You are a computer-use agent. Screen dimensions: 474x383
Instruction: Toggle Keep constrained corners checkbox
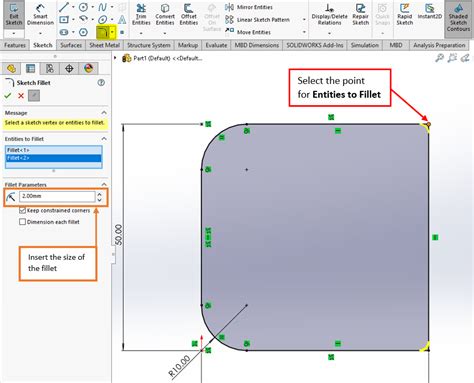pos(22,210)
